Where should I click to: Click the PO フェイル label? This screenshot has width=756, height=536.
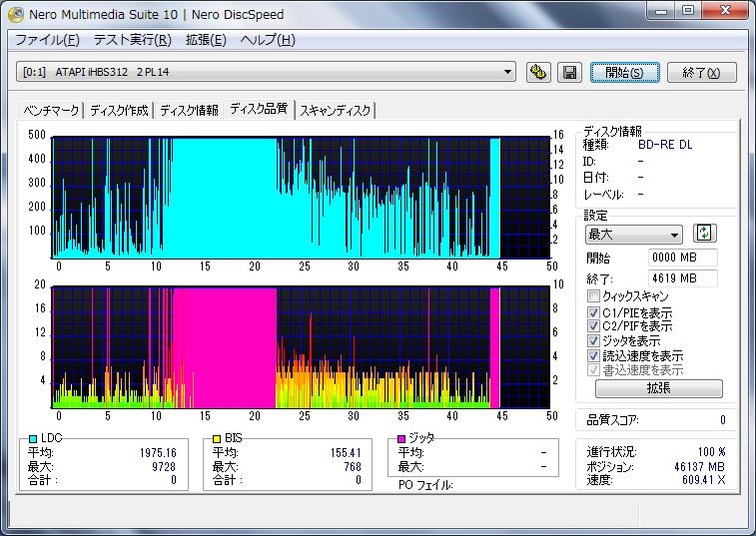click(x=425, y=485)
